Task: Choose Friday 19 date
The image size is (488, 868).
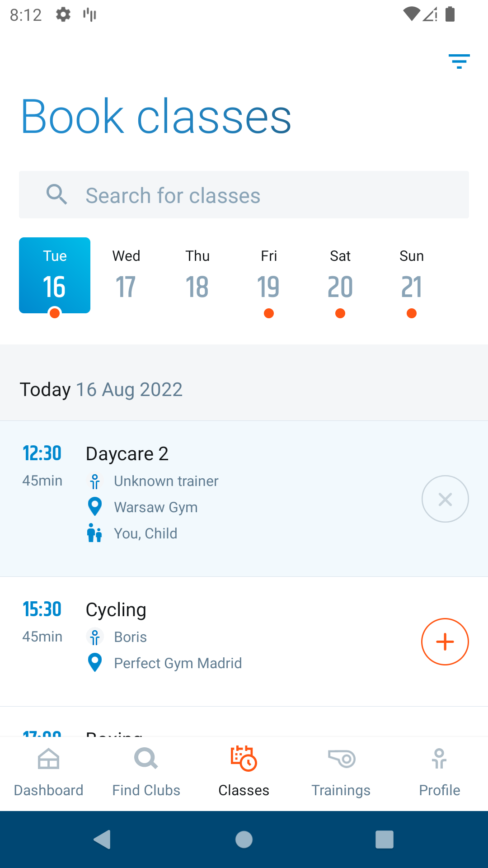Action: point(269,276)
